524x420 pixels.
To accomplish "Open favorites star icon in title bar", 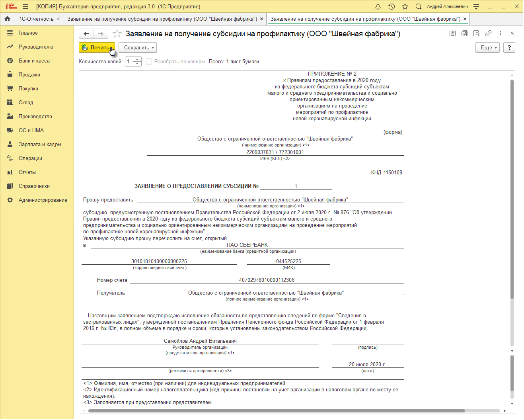I will pos(405,6).
